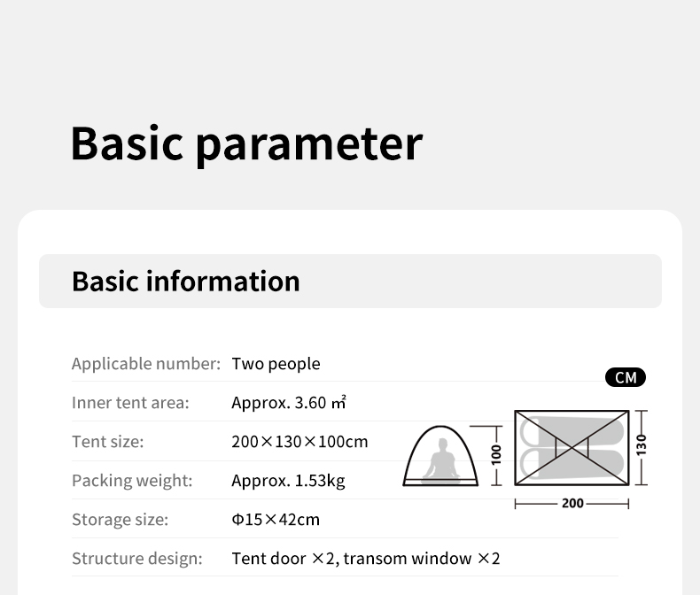Screen dimensions: 700x595
Task: Click the 100 height dimension marker
Action: click(x=496, y=454)
